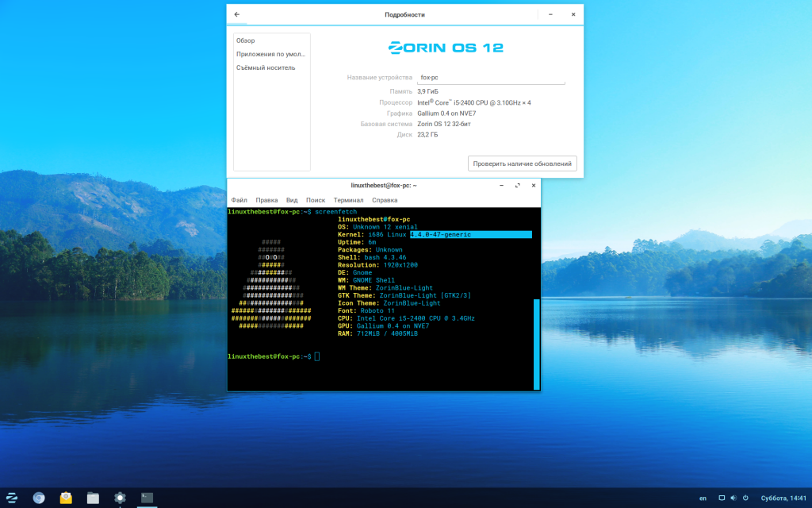Open the Терминал menu
The height and width of the screenshot is (508, 812).
349,200
